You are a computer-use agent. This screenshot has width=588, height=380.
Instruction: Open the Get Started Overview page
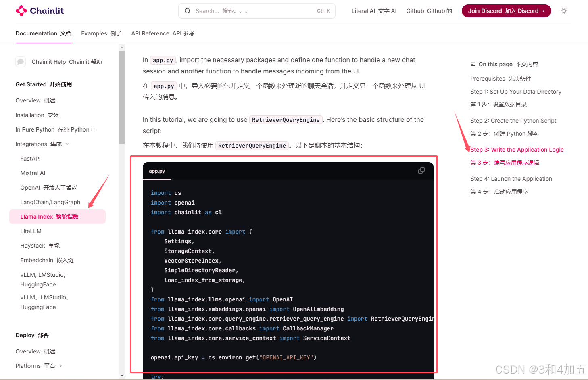pos(35,100)
